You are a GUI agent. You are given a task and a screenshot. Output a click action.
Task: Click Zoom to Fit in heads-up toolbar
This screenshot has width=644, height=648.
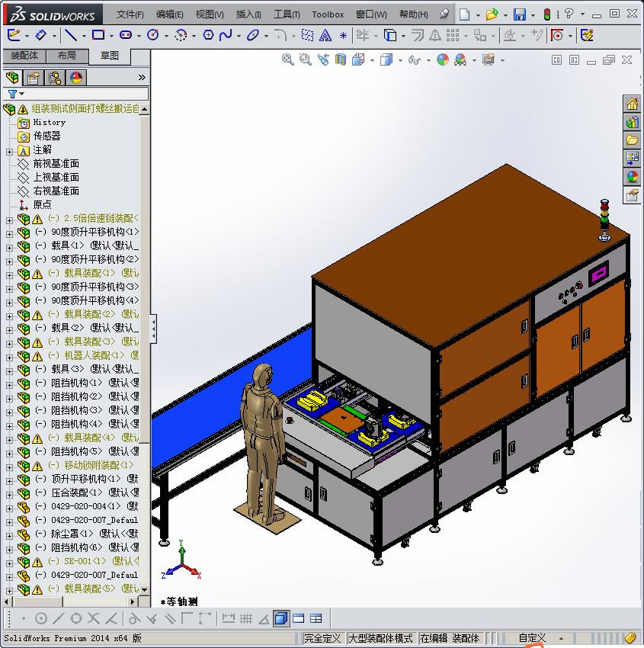coord(288,60)
